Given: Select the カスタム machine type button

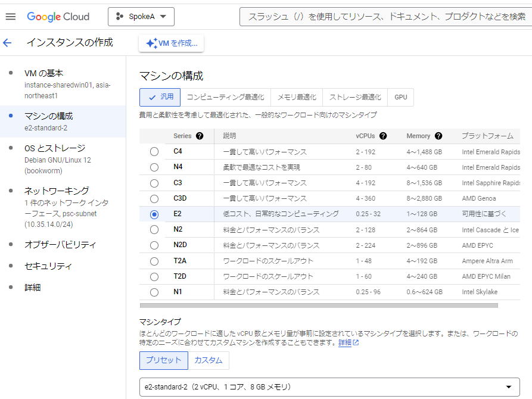Looking at the screenshot, I should click(x=209, y=360).
